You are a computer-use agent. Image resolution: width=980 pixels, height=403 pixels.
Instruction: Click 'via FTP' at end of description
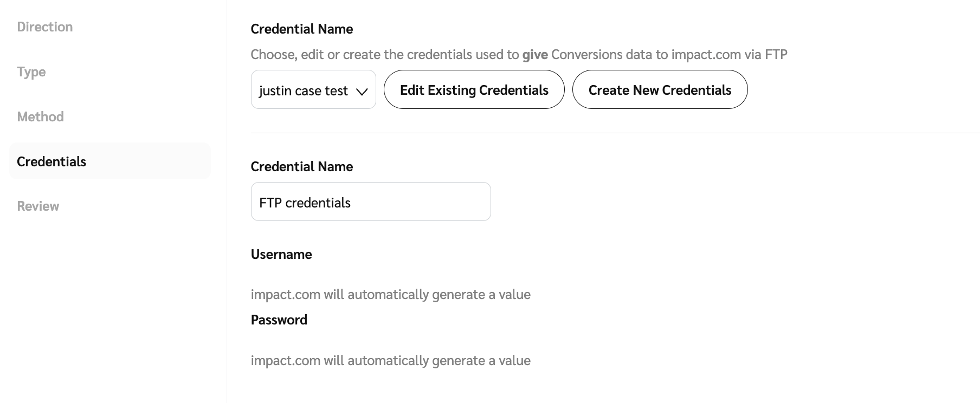(766, 55)
